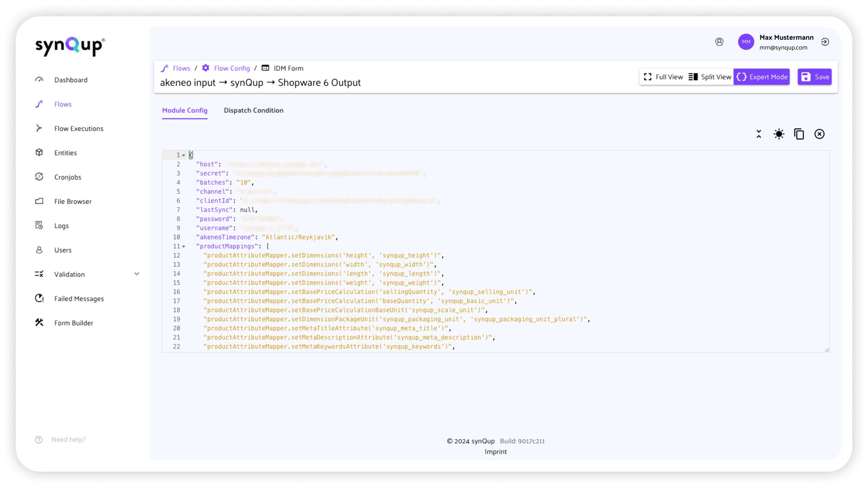The height and width of the screenshot is (487, 868).
Task: Click the JDM Form breadcrumb label
Action: (288, 68)
